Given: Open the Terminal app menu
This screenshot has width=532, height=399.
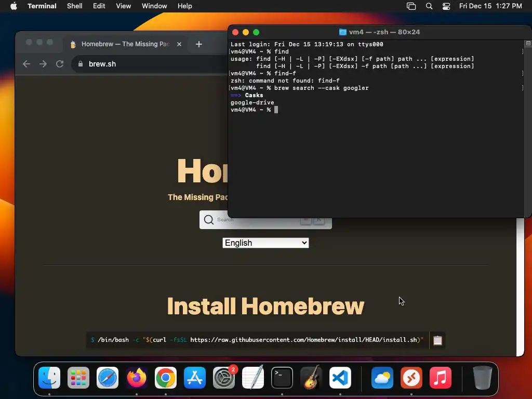Looking at the screenshot, I should (42, 6).
